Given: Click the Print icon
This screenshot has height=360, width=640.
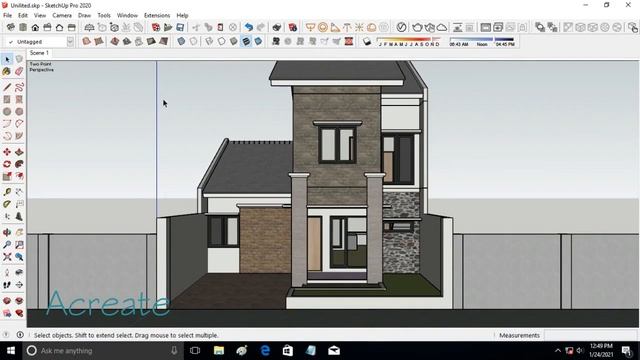Looking at the screenshot, I should [277, 27].
